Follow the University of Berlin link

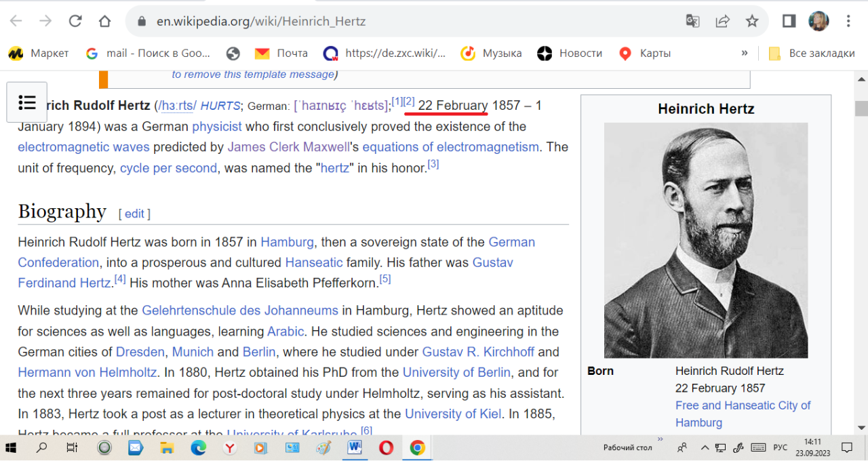(x=456, y=372)
